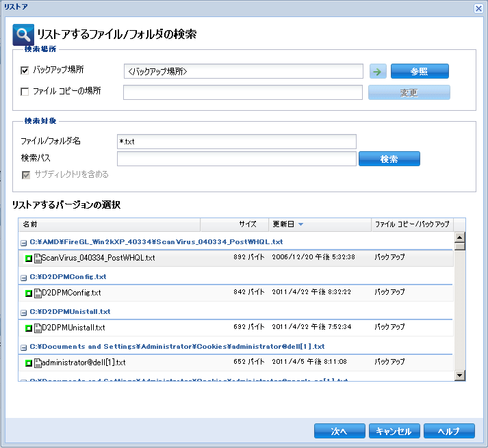Select the D2DPMUnistall.txt file name
Viewport: 488px width, 448px height.
[x=73, y=328]
